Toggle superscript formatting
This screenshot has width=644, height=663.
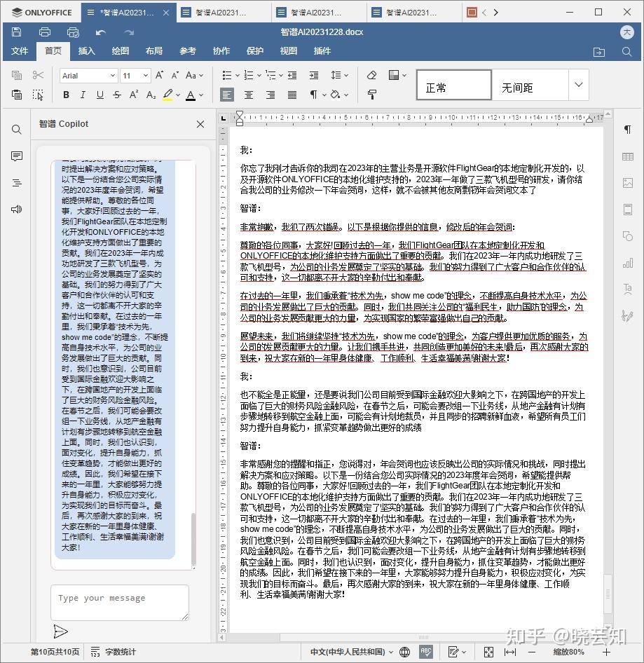point(134,95)
